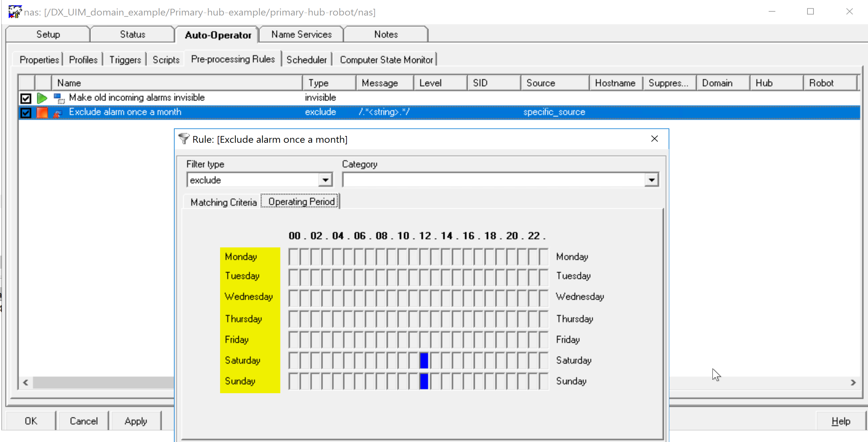Uncheck the Exclude alarm once a month rule
This screenshot has width=868, height=442.
tap(26, 113)
